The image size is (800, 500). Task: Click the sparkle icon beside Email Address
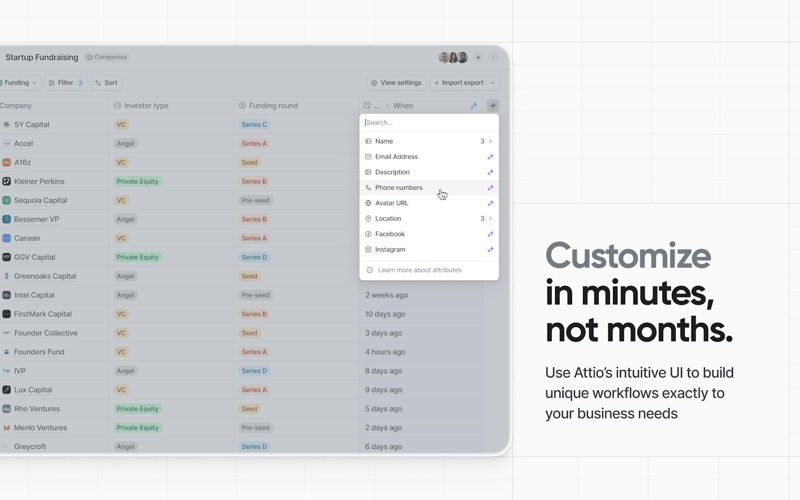(490, 157)
